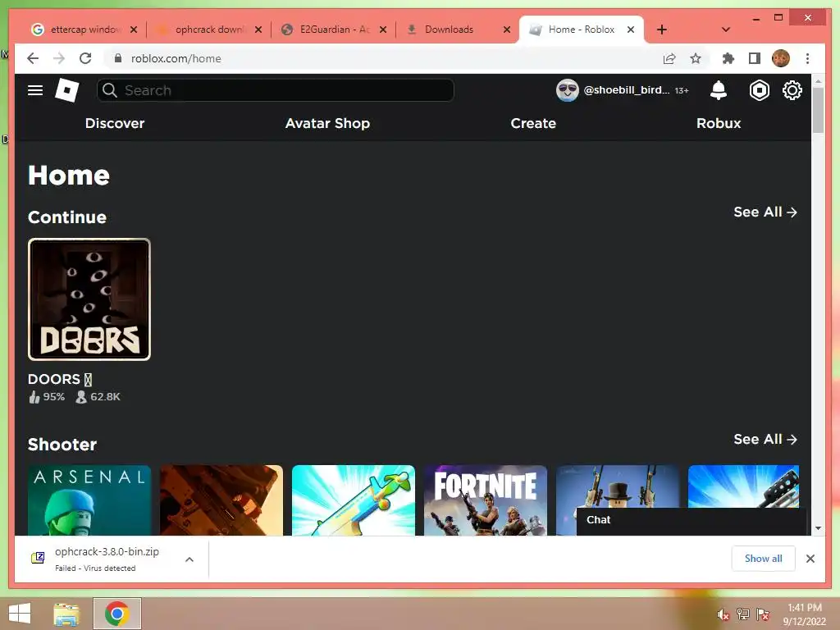Share this page icon
Image resolution: width=840 pixels, height=630 pixels.
[669, 58]
